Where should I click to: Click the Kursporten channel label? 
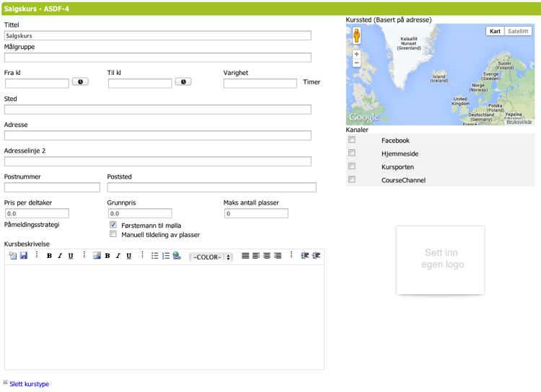(x=397, y=167)
